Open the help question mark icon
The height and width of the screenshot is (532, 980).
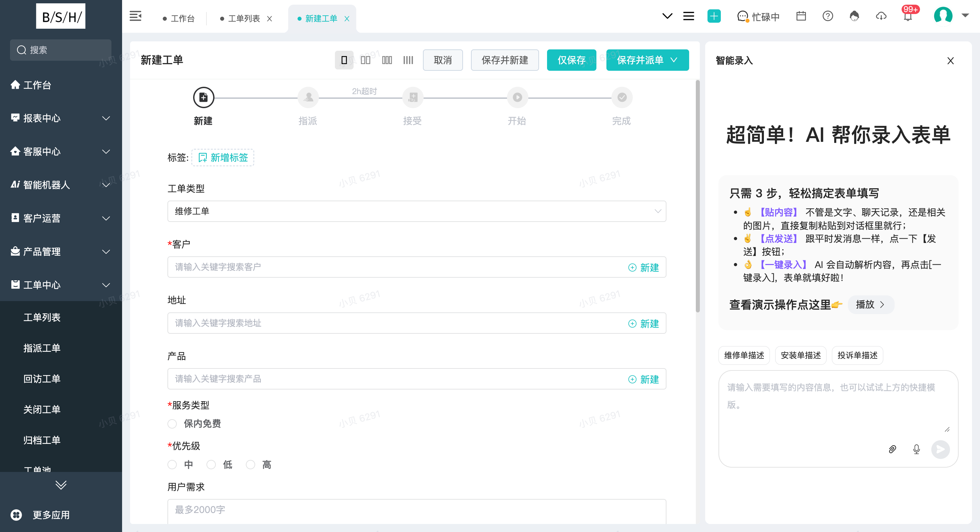pos(828,16)
